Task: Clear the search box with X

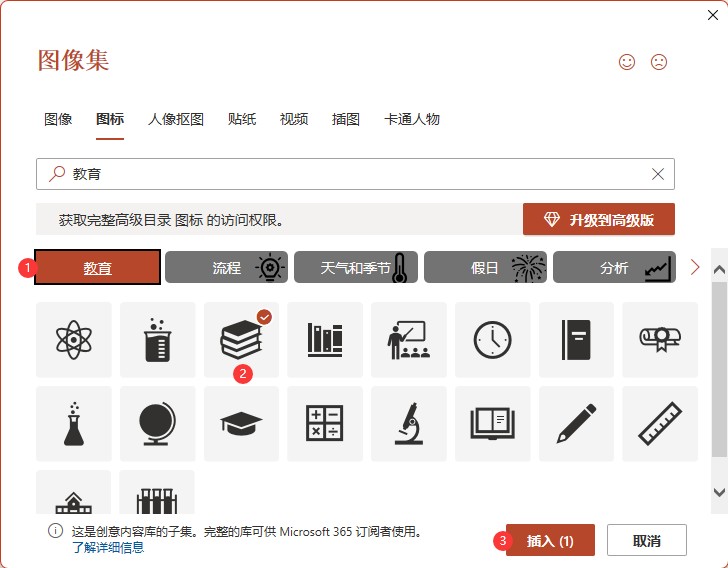Action: pos(658,174)
